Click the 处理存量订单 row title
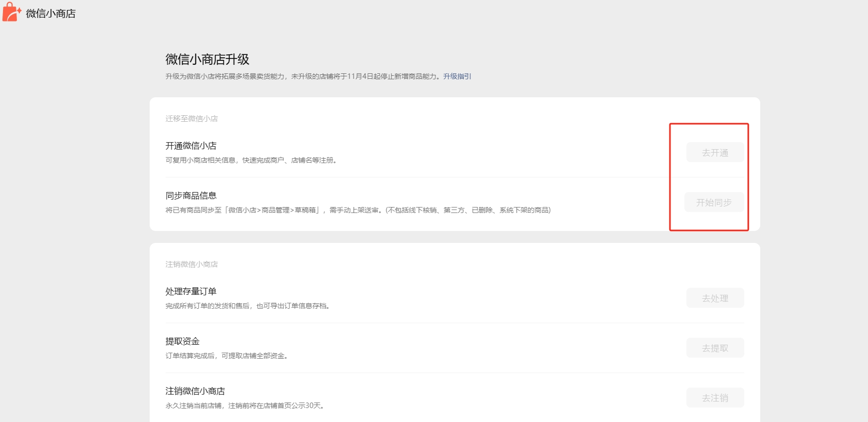The width and height of the screenshot is (868, 422). [191, 291]
